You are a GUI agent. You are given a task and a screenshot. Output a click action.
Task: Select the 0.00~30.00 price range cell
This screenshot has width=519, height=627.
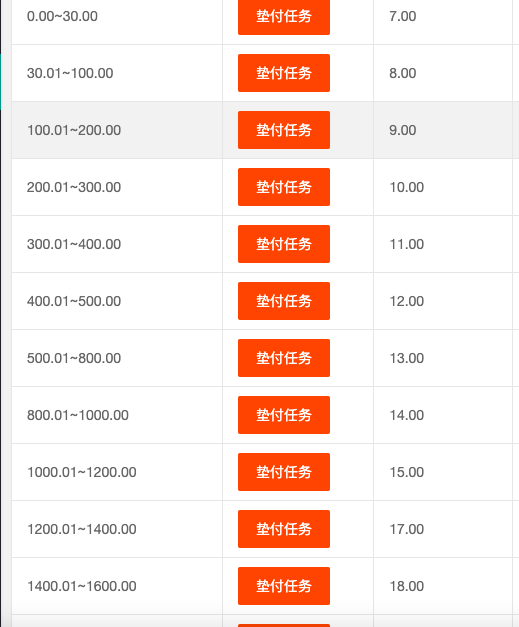(x=117, y=16)
